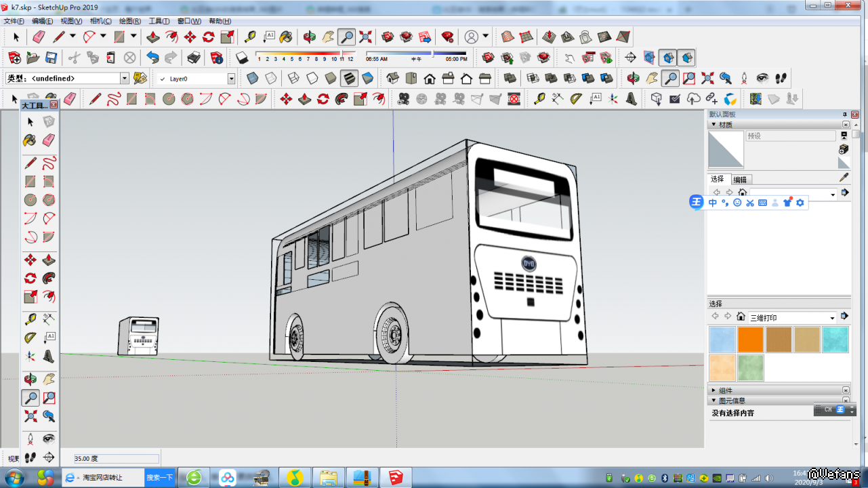The image size is (868, 488).
Task: Toggle Shaded with Textures style
Action: click(x=349, y=78)
